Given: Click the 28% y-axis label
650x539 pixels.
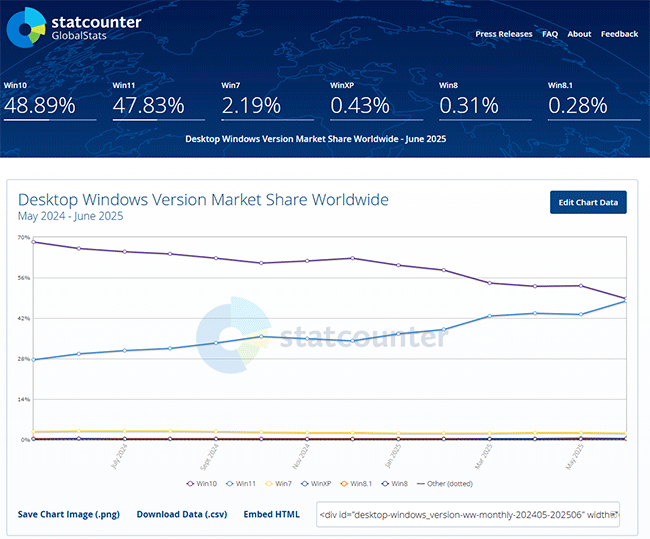Looking at the screenshot, I should (x=24, y=359).
